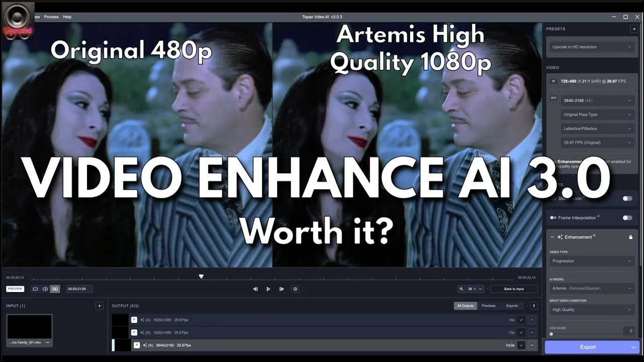This screenshot has height=362, width=644.
Task: Click the loop playback icon
Action: click(x=295, y=289)
